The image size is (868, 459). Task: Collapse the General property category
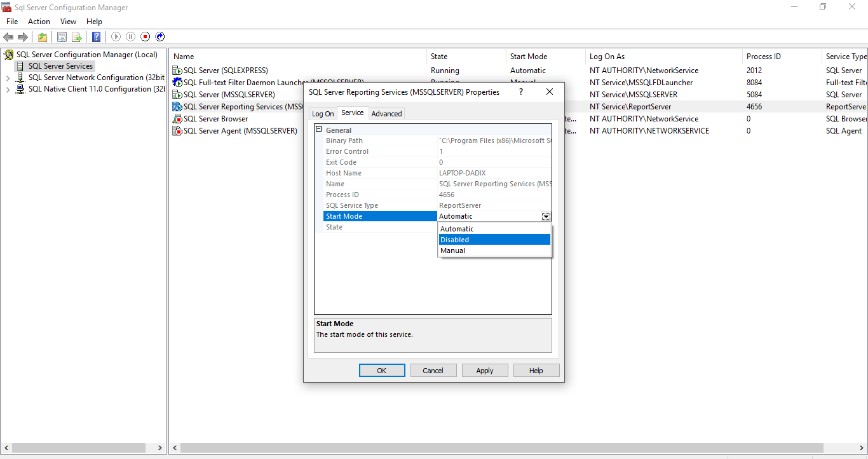(319, 130)
